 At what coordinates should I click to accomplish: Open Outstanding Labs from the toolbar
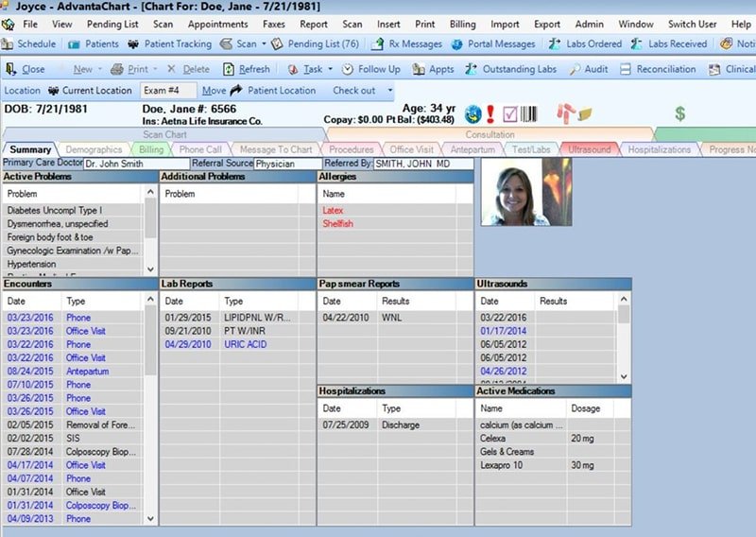(510, 69)
